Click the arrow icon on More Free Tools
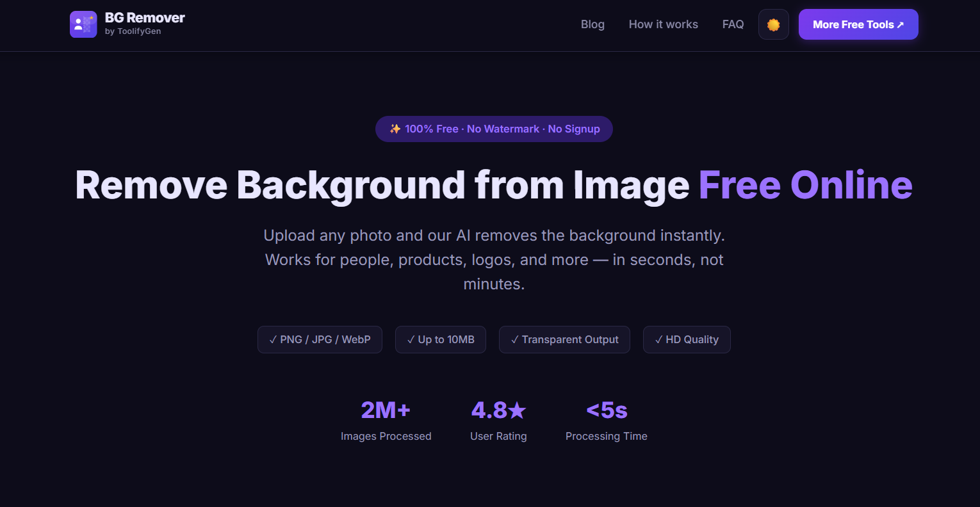 pyautogui.click(x=901, y=24)
